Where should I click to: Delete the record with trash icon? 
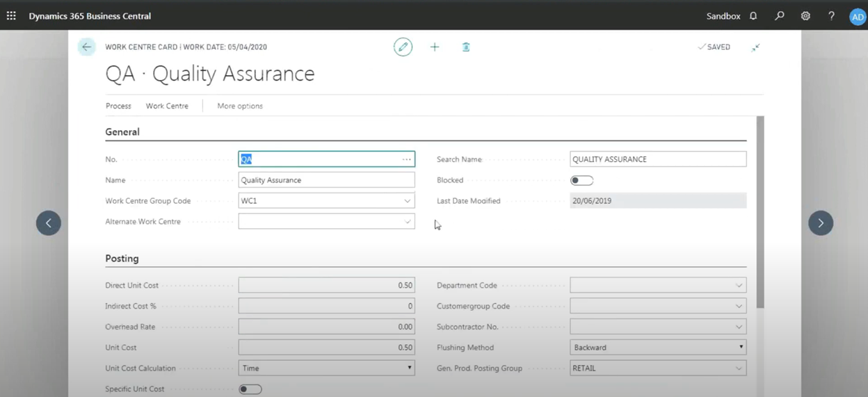[466, 47]
